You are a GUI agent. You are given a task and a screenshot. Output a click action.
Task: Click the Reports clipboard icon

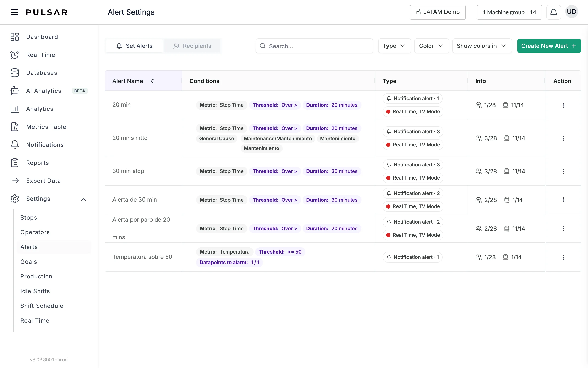pyautogui.click(x=14, y=163)
